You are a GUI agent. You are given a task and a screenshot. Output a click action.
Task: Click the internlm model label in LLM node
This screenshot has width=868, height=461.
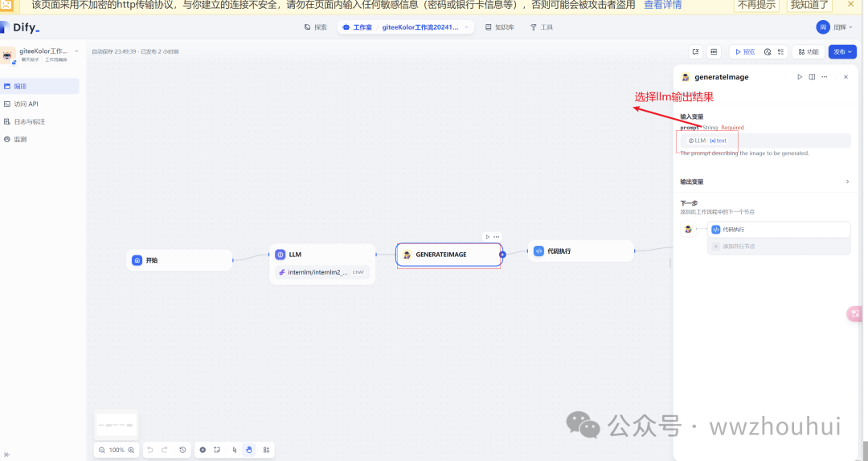coord(322,272)
